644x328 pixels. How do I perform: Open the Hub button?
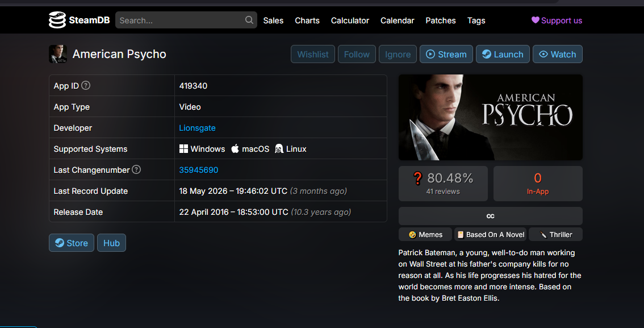pyautogui.click(x=111, y=243)
